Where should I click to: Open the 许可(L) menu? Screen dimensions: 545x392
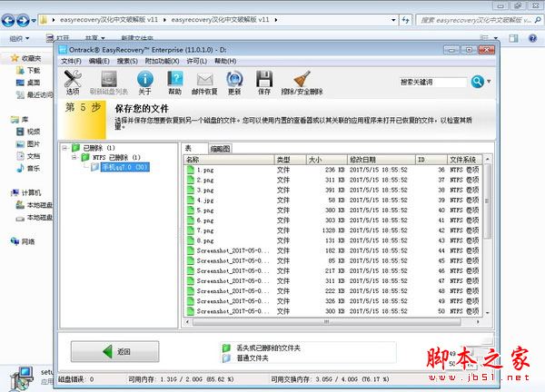tap(197, 61)
